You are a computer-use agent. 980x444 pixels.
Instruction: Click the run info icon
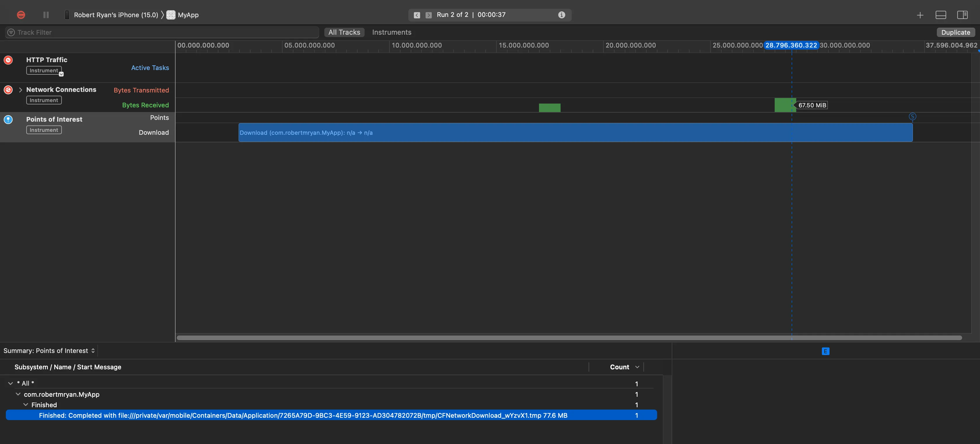click(x=561, y=15)
